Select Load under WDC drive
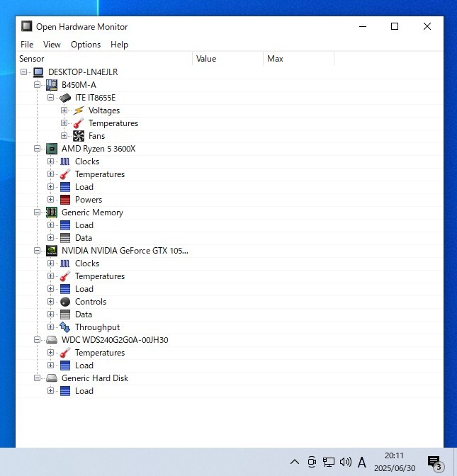457x476 pixels. (84, 365)
